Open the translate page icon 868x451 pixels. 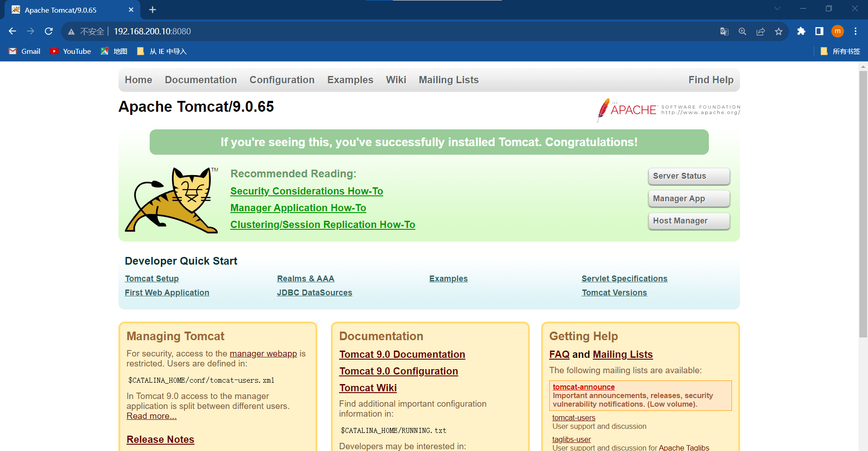tap(724, 31)
